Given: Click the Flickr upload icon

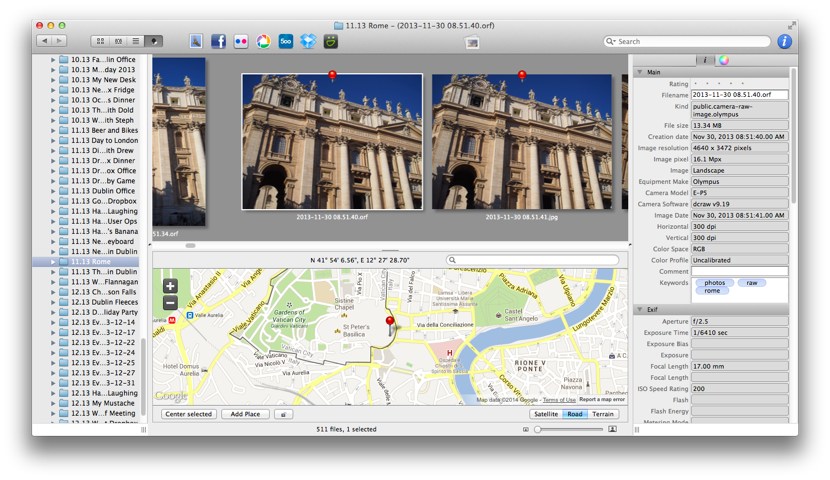Looking at the screenshot, I should pos(241,41).
